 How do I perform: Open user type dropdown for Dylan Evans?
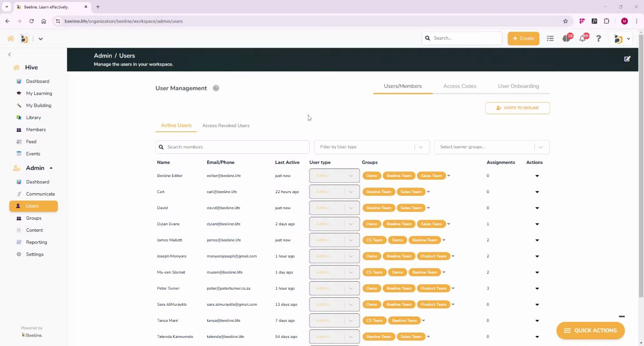(334, 224)
